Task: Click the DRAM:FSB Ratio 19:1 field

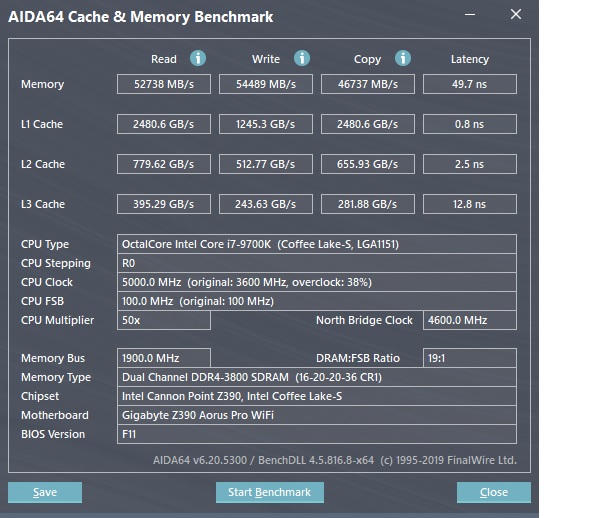Action: [469, 358]
